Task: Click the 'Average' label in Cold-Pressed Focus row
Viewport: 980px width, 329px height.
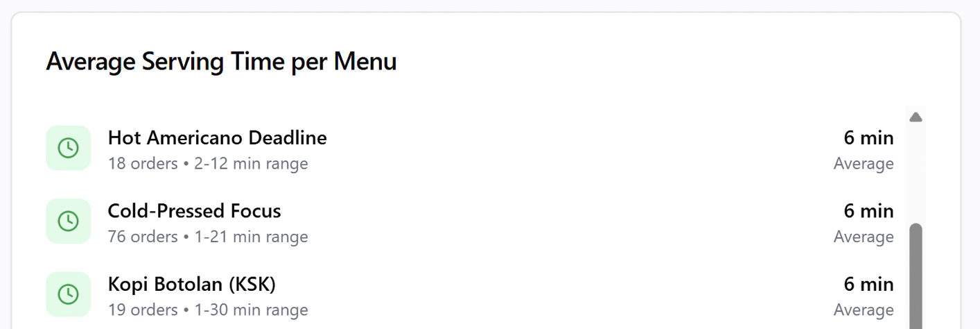Action: 864,237
